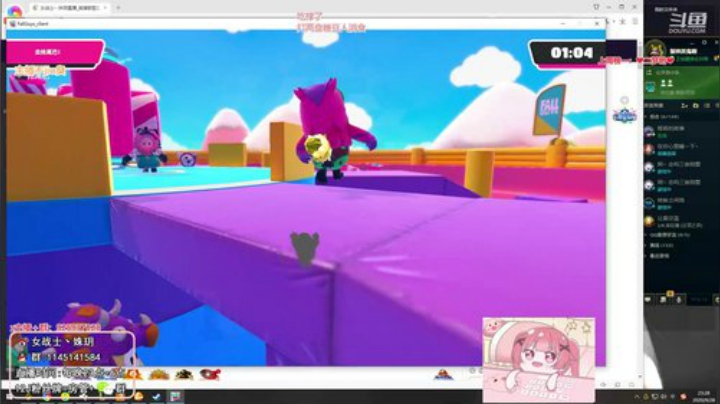Close the FallGuys_client window
The height and width of the screenshot is (404, 720).
click(x=597, y=23)
